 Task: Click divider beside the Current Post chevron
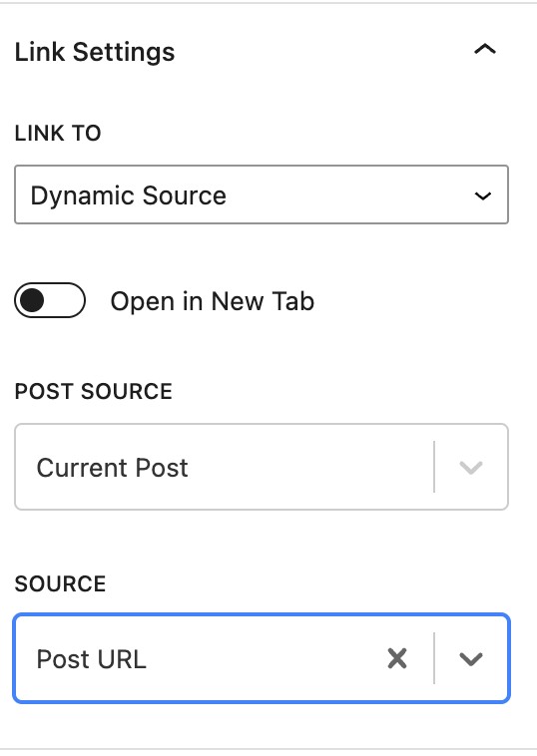434,467
